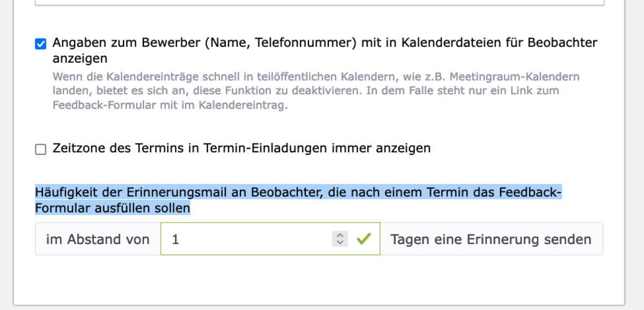Uncheck the "Angaben zum Bewerber" checkbox
The image size is (644, 310).
(x=41, y=44)
